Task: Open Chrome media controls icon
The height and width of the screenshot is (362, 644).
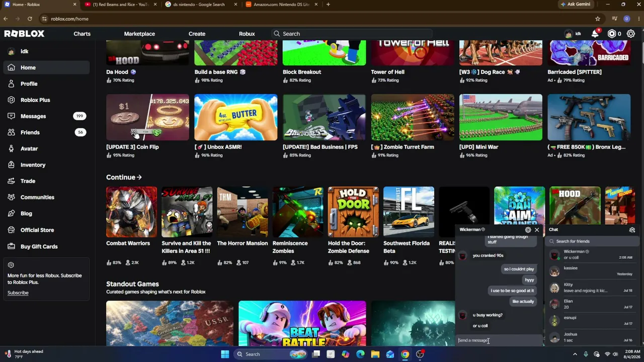Action: tap(614, 19)
